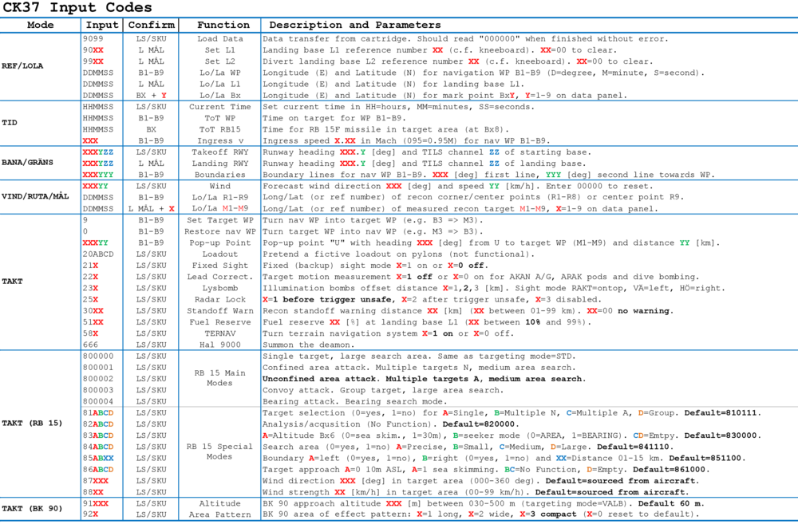798x532 pixels.
Task: Click the Function column header
Action: click(222, 25)
